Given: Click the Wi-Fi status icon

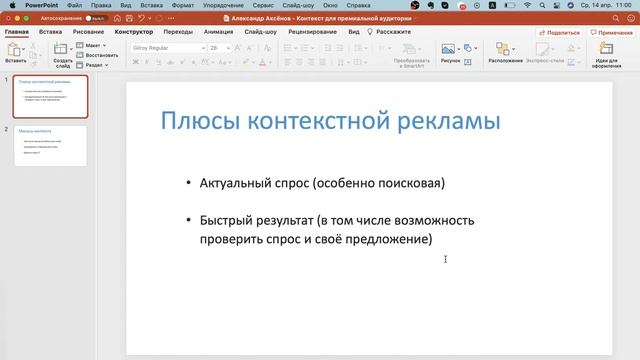Looking at the screenshot, I should coord(527,5).
